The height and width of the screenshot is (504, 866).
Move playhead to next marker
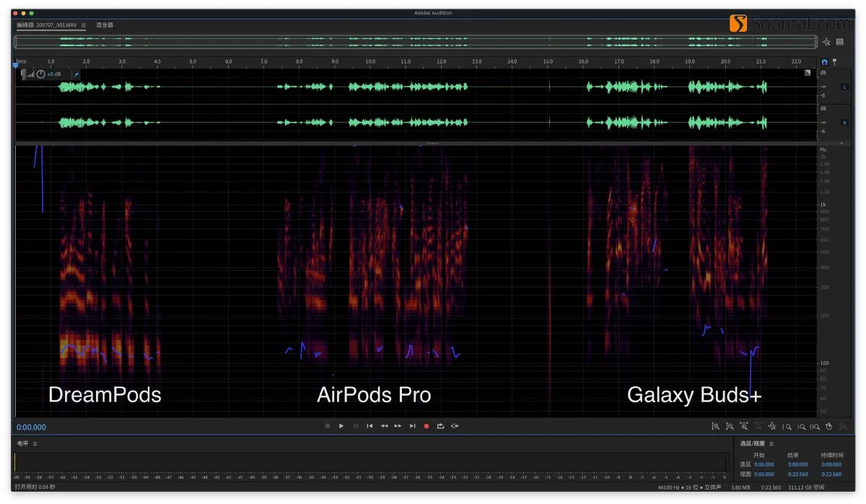412,426
